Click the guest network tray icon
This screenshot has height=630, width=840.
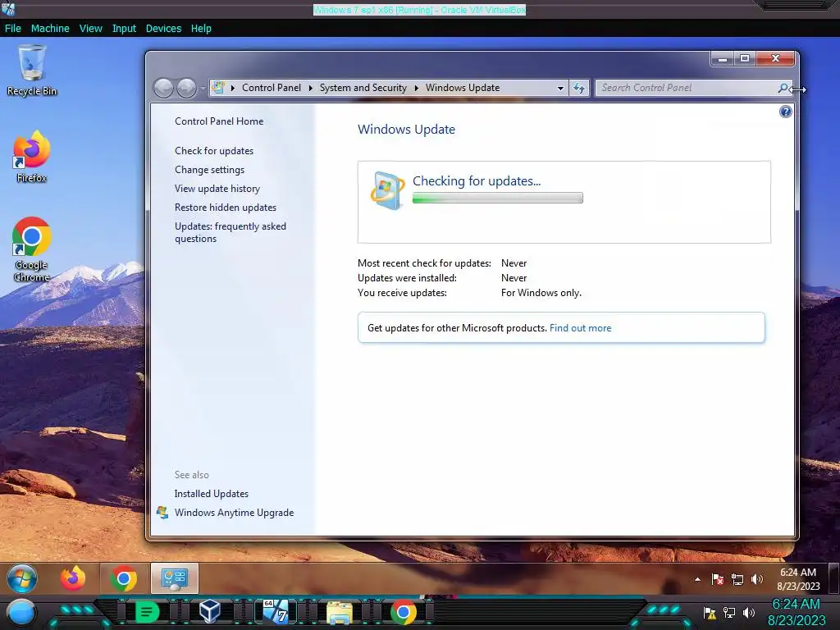[x=737, y=579]
